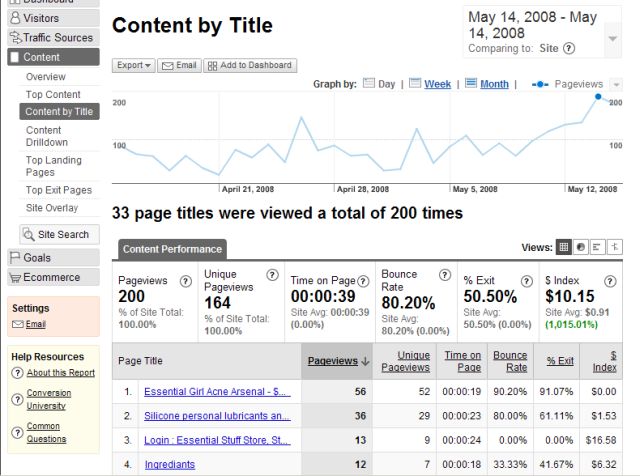Screen dimensions: 640x476
Task: Open Essential Girl Acne Arsenal page title
Action: pos(217,391)
